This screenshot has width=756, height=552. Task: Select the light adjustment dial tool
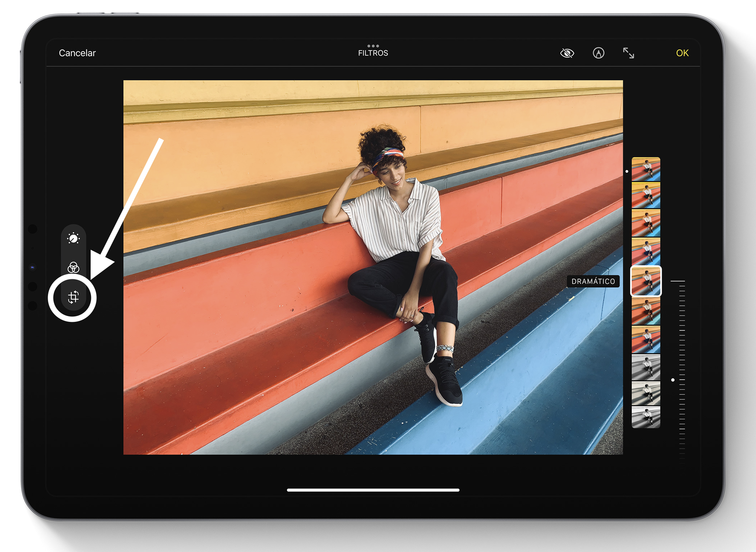click(x=73, y=238)
